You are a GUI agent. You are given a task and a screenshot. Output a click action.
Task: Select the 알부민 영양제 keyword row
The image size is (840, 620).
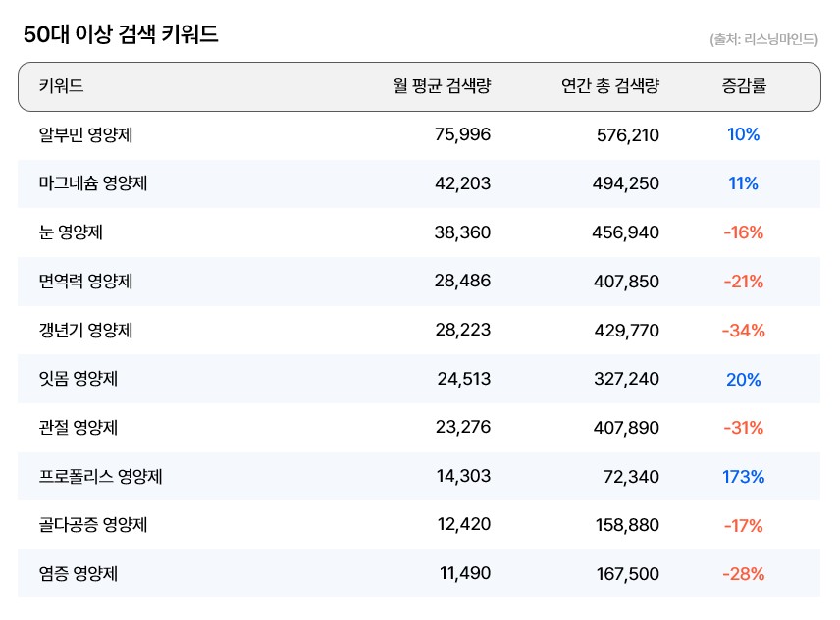tap(85, 135)
